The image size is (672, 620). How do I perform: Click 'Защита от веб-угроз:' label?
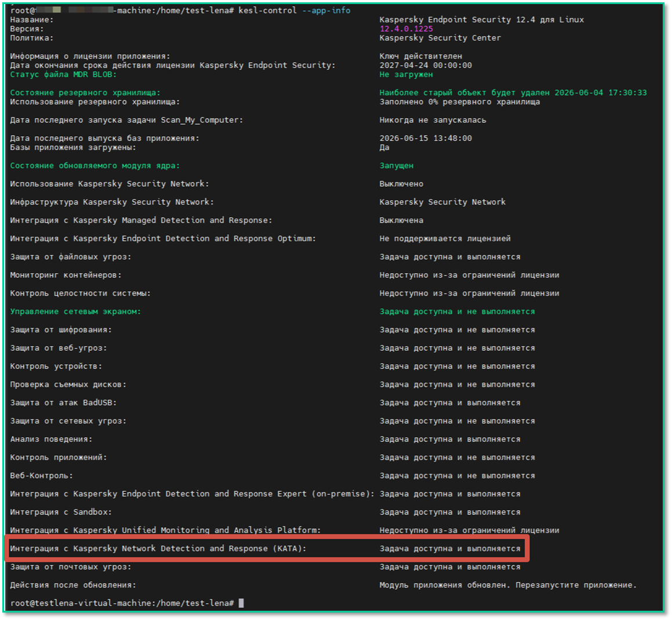59,348
